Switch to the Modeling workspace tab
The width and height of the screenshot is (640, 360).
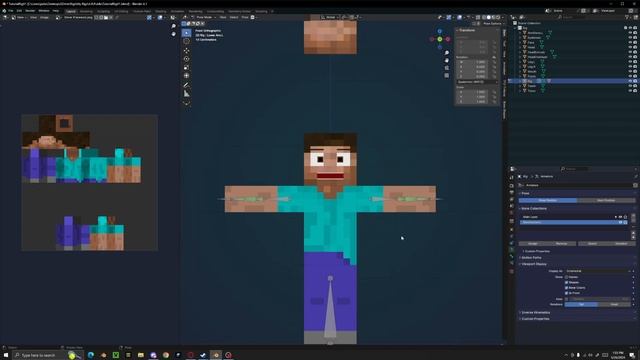point(86,11)
